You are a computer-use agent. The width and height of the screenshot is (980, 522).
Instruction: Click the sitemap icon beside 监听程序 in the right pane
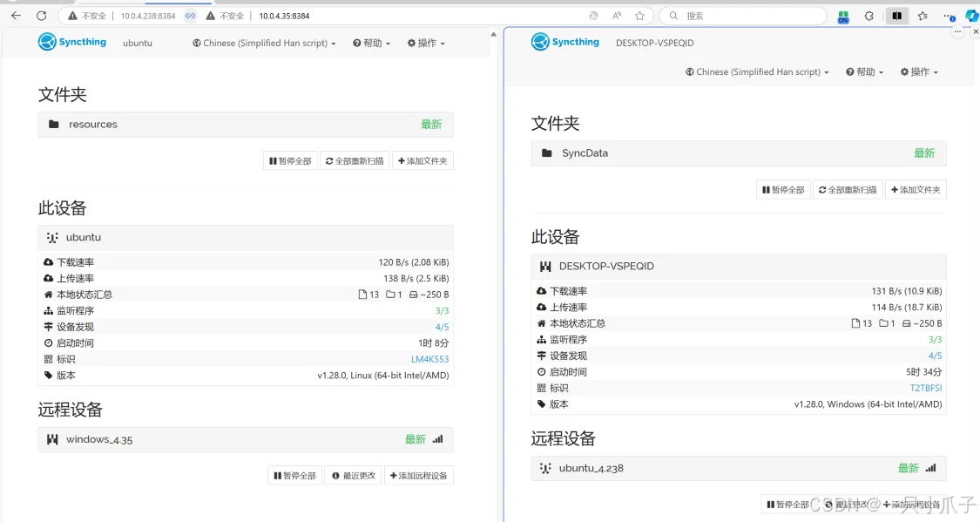coord(541,340)
